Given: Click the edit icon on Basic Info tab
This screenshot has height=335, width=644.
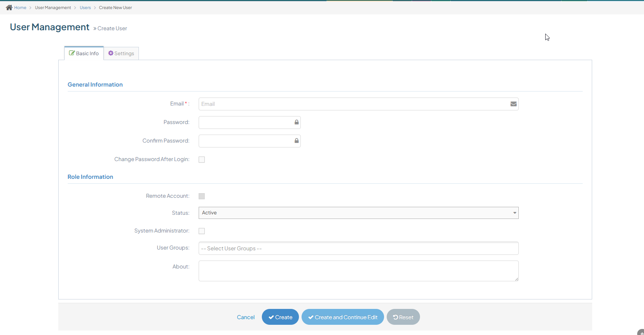Looking at the screenshot, I should coord(72,53).
